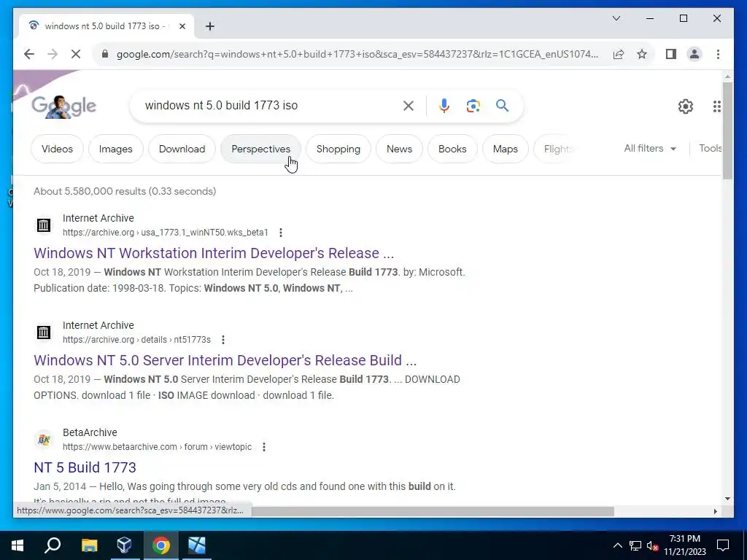Switch to Shopping results

tap(338, 149)
